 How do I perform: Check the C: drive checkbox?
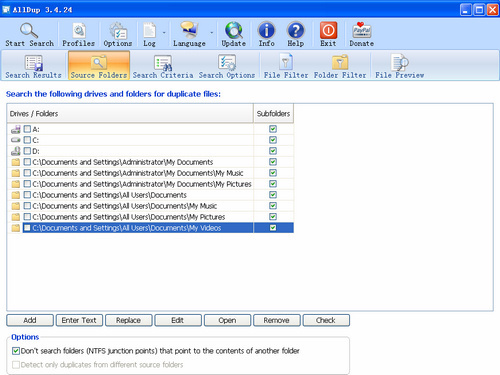tap(27, 140)
